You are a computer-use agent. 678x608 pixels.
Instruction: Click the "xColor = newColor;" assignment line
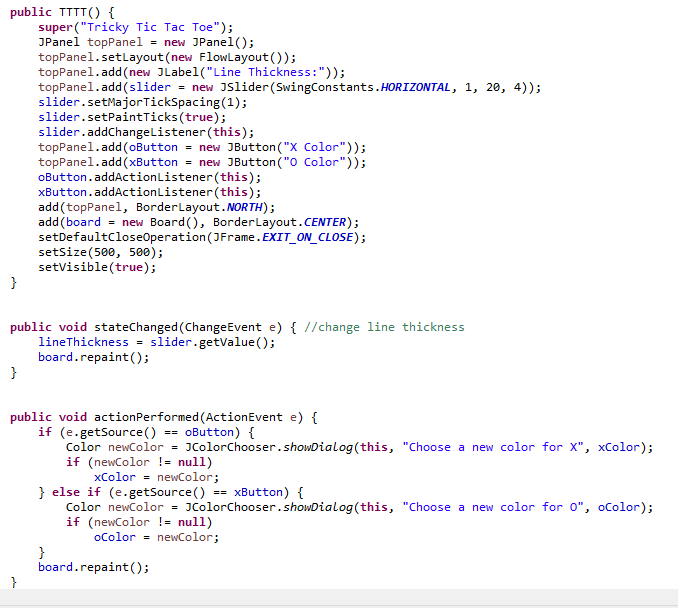[x=154, y=477]
